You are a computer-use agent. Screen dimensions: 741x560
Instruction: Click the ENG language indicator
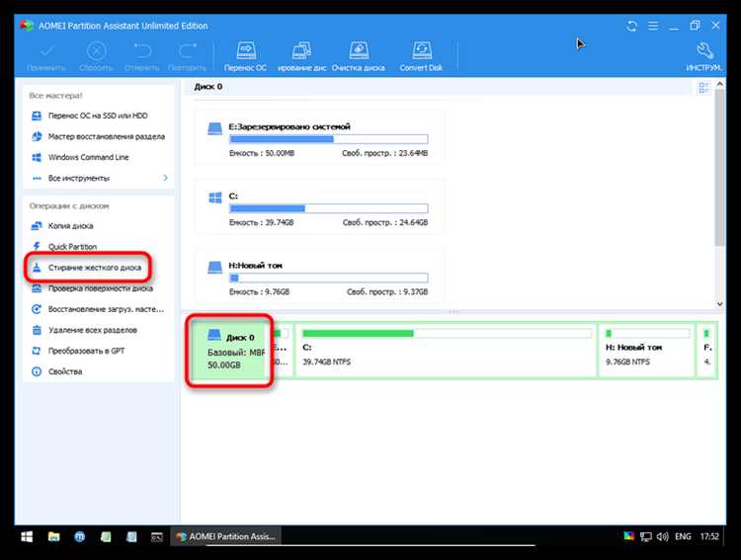tap(683, 536)
